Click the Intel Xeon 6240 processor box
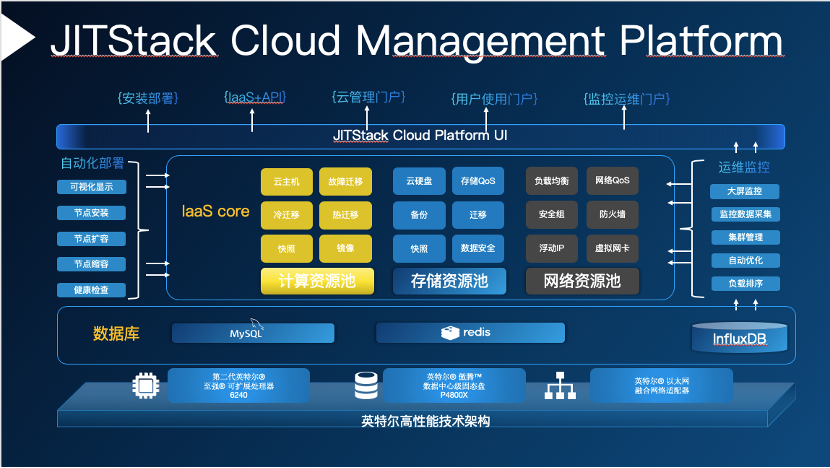 pos(239,385)
